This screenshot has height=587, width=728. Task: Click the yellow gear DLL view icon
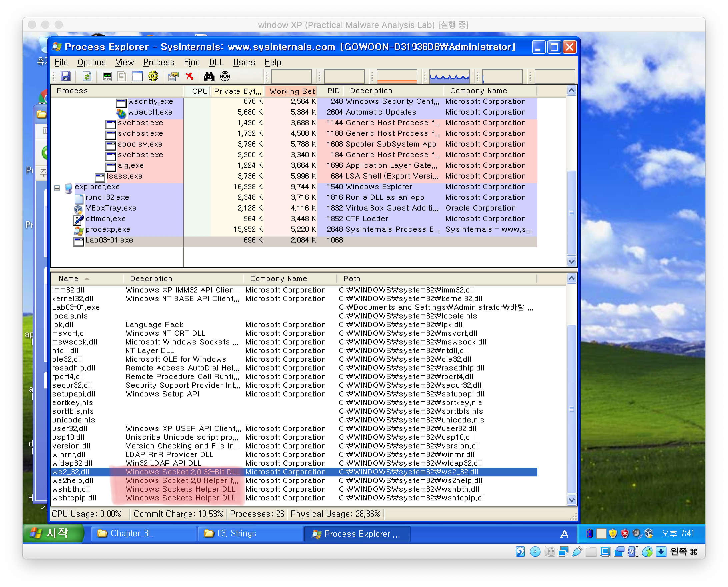click(153, 76)
